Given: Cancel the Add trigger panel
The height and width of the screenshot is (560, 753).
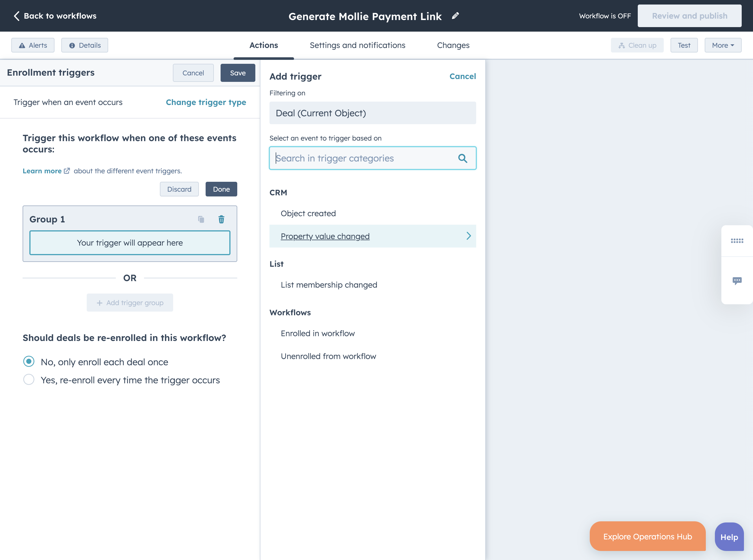Looking at the screenshot, I should coord(462,76).
